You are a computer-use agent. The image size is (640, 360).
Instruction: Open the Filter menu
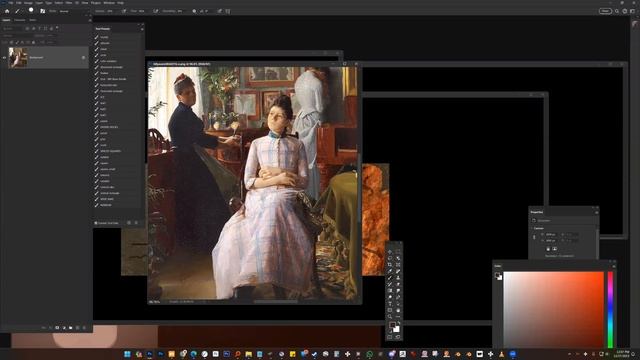[x=69, y=3]
